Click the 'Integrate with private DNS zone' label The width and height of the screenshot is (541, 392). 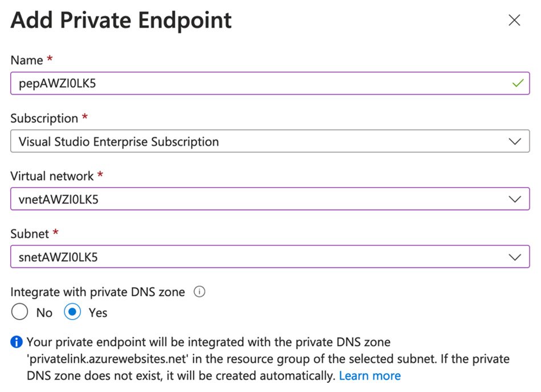point(98,292)
